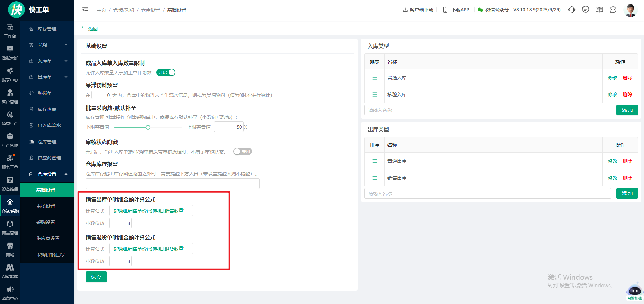Click drag handle icon for 普通入库 row
The width and height of the screenshot is (644, 304).
pos(374,78)
